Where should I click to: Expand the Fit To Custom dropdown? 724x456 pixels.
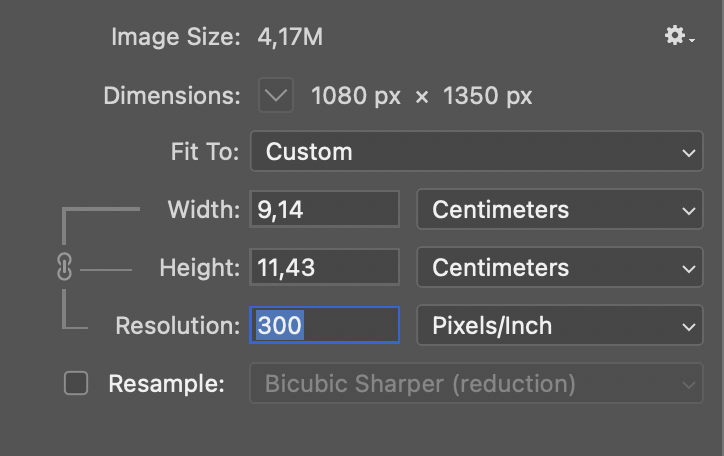coord(477,151)
